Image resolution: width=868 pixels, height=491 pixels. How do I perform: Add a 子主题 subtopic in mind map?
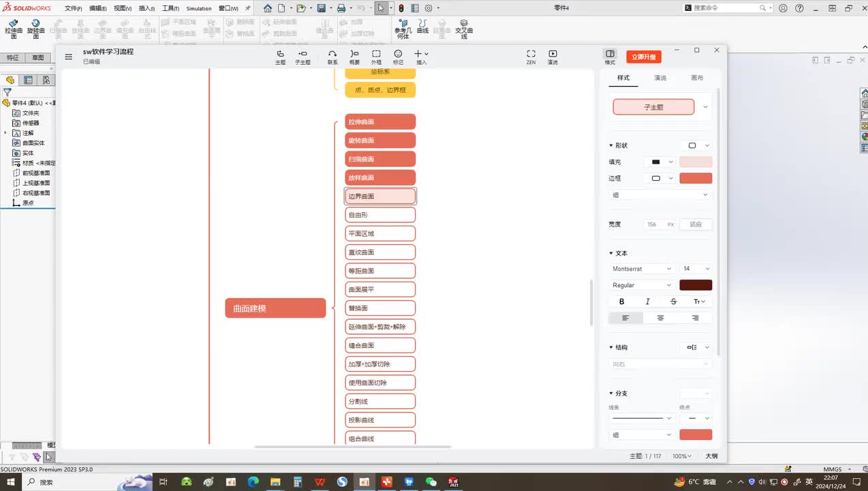303,57
